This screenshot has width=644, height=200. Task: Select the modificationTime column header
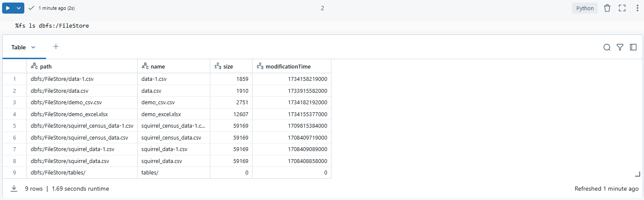coord(288,66)
